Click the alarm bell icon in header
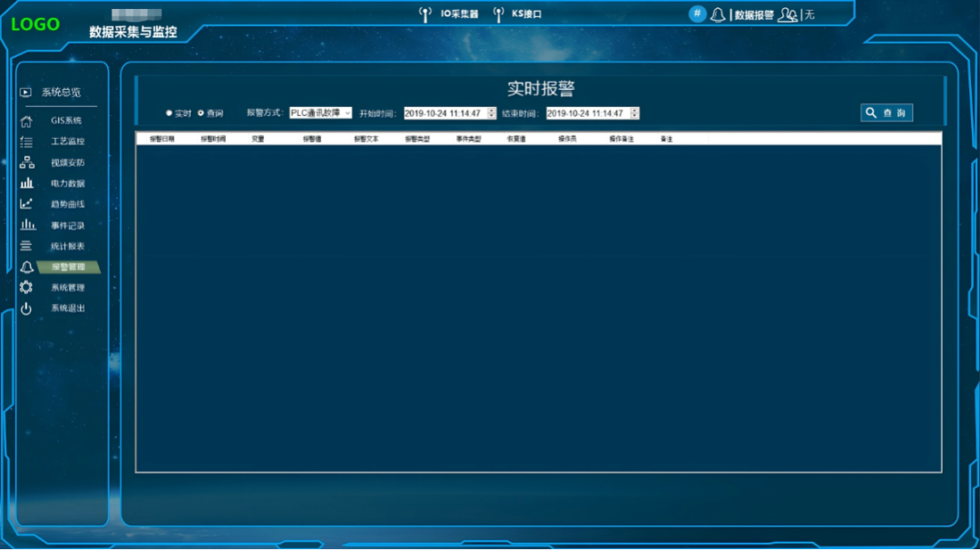 tap(718, 15)
